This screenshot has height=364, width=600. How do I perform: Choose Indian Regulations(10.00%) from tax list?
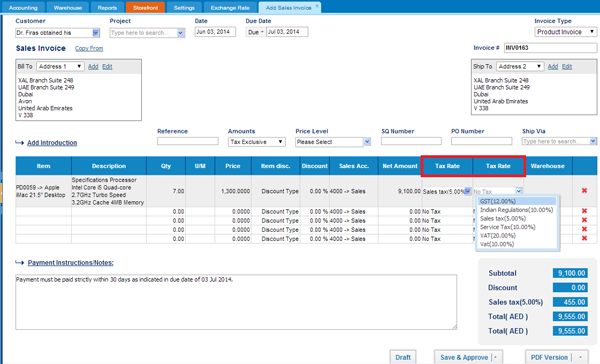517,210
